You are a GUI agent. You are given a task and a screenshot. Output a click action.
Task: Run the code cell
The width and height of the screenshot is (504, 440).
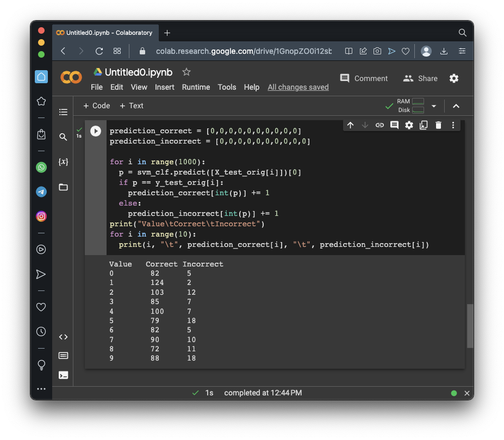point(96,131)
